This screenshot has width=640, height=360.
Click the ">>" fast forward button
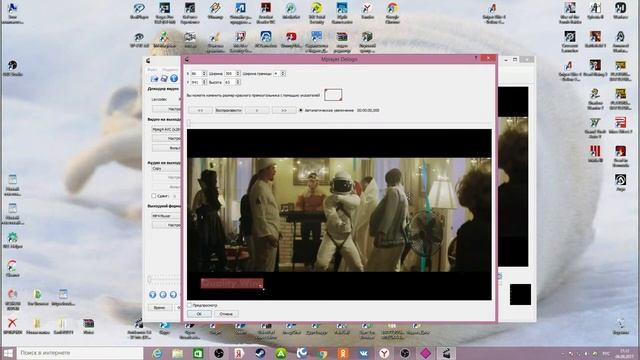pos(284,110)
